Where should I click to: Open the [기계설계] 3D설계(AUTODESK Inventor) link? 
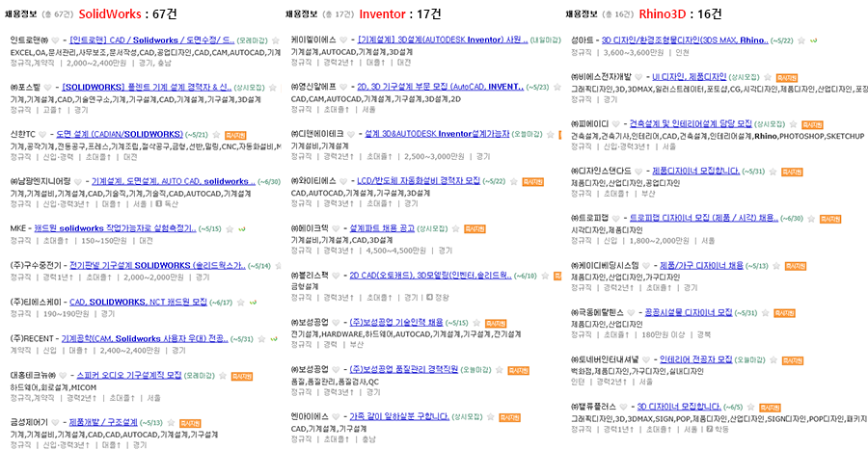pos(443,40)
